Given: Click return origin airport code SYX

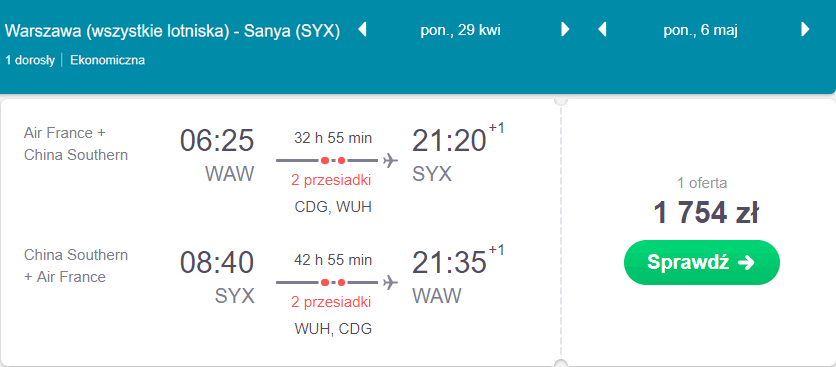Looking at the screenshot, I should click(235, 296).
